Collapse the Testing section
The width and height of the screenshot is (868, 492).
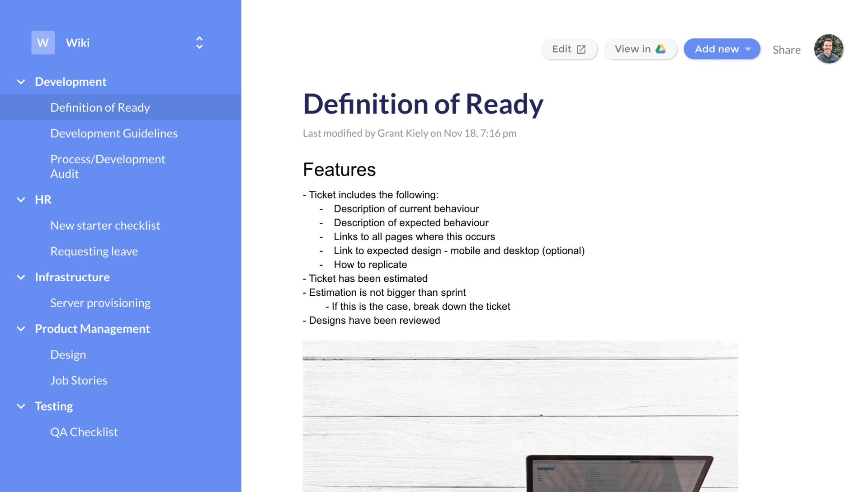[x=21, y=406]
